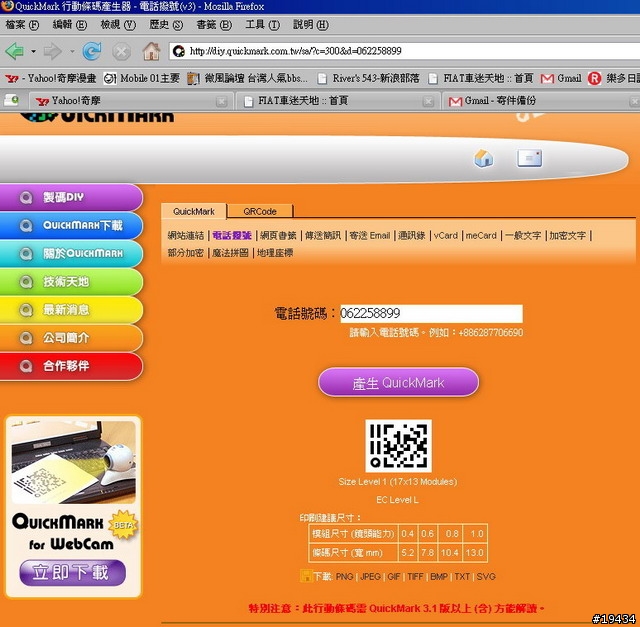
Task: Open the 檔案 (F) menu
Action: click(x=22, y=25)
